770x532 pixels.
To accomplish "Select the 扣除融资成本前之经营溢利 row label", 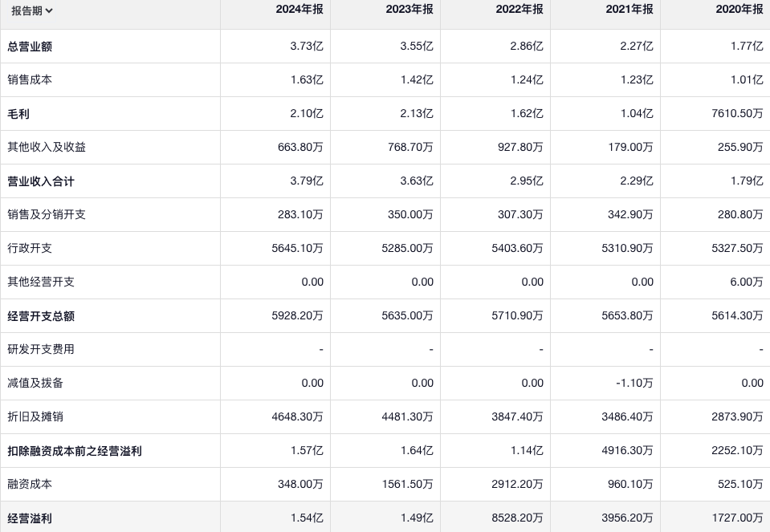I will click(75, 451).
